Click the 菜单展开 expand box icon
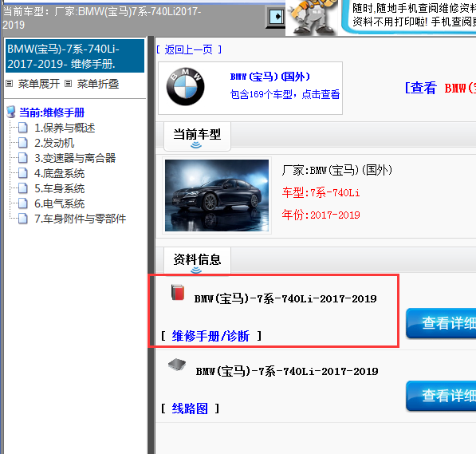 10,83
